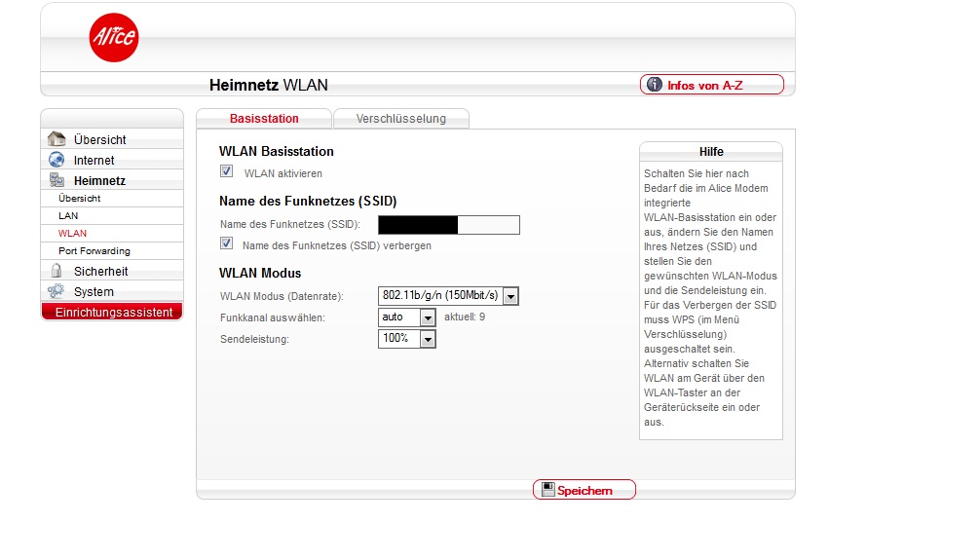Viewport: 980px width, 560px height.
Task: Open the LAN submenu entry
Action: pos(68,215)
